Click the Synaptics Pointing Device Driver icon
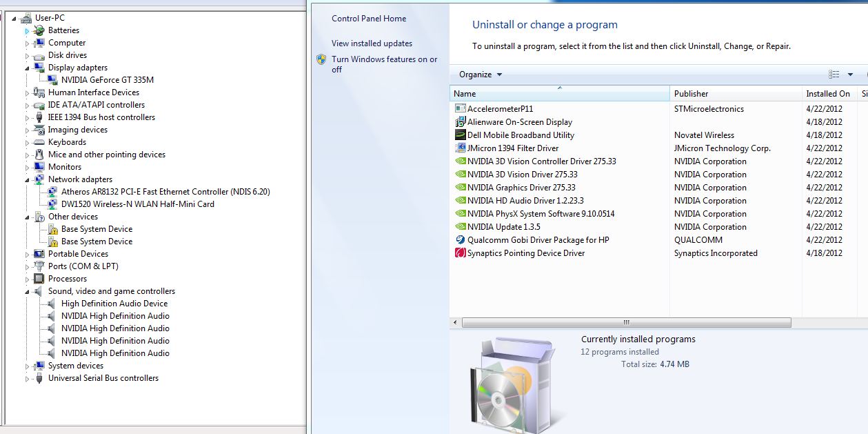This screenshot has width=868, height=434. [x=461, y=253]
